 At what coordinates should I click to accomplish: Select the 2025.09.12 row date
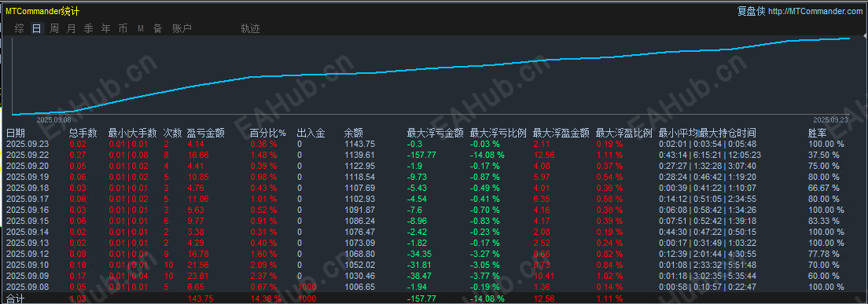[x=28, y=255]
